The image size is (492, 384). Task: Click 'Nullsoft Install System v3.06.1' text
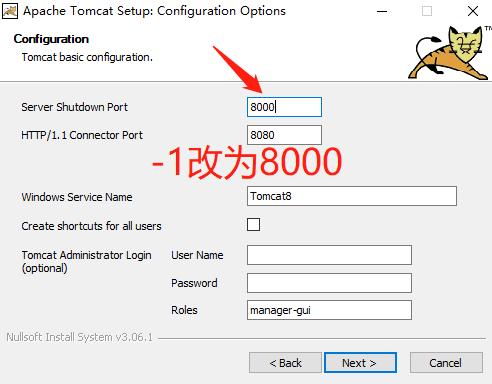coord(79,337)
